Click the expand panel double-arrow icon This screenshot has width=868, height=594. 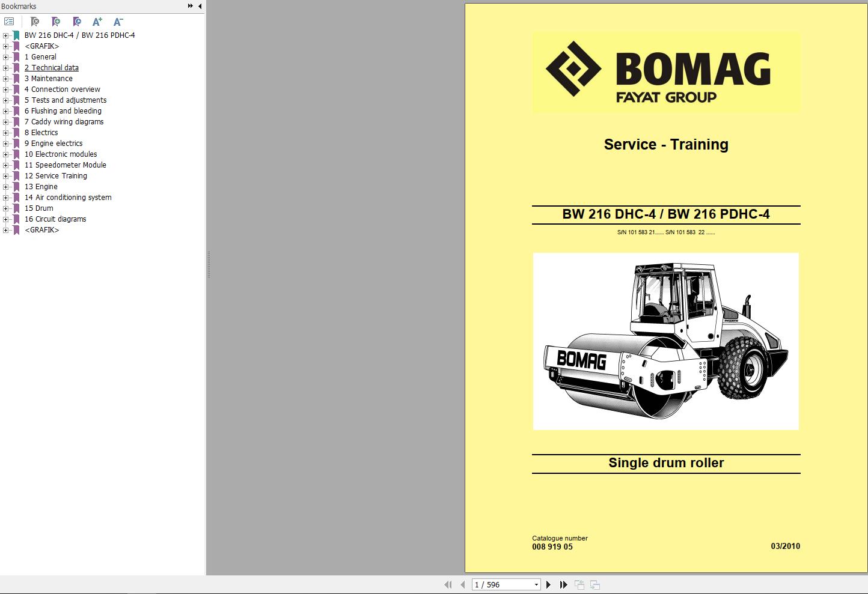click(x=189, y=6)
